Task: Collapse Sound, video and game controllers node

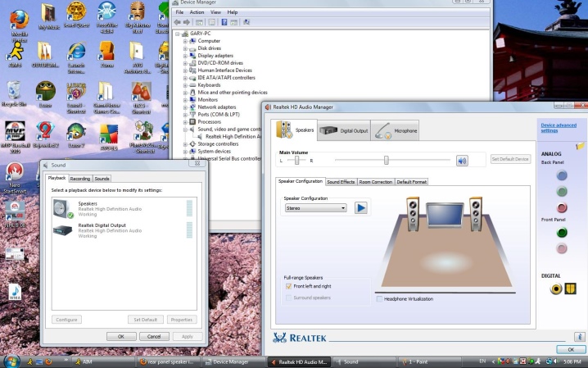Action: (185, 129)
